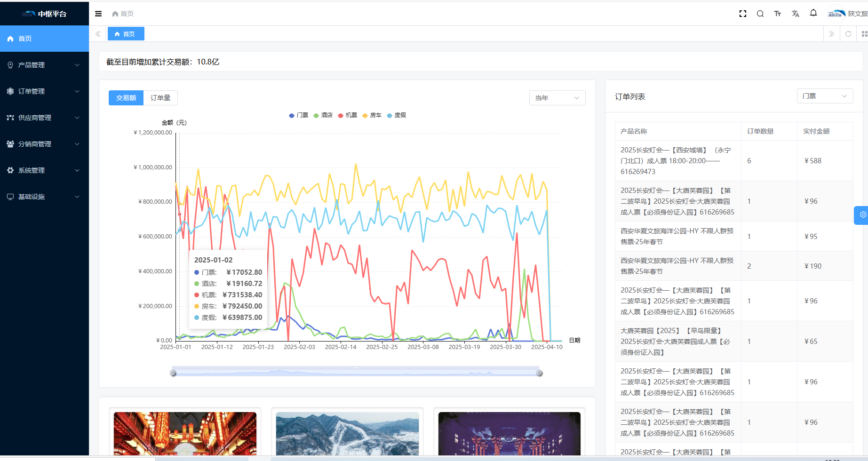Open the 当年 time range dropdown
868x461 pixels.
tap(557, 98)
